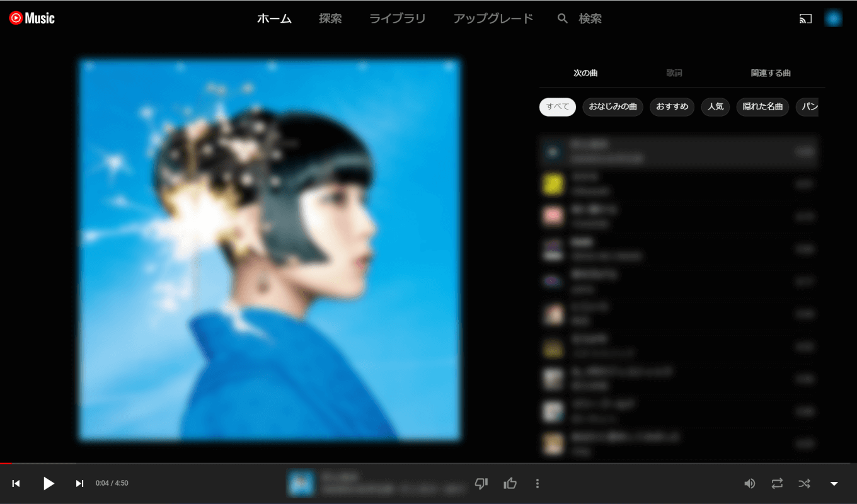Open the 探索 tab

tap(330, 19)
